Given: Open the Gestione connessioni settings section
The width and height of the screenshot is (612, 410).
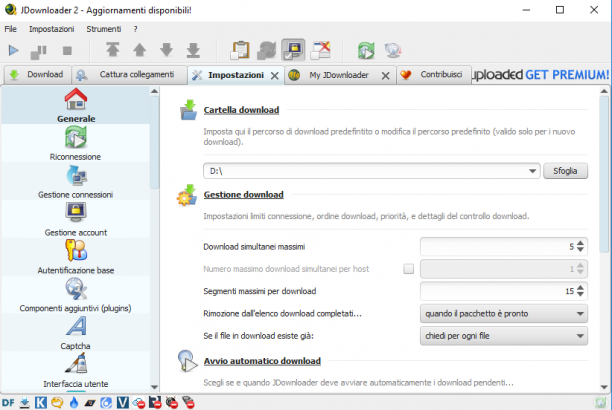Looking at the screenshot, I should point(76,182).
